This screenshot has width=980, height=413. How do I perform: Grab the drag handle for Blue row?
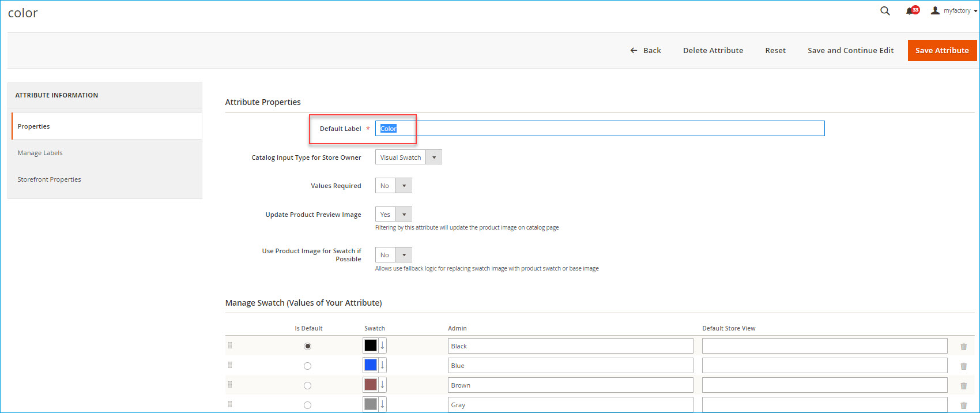pos(230,365)
